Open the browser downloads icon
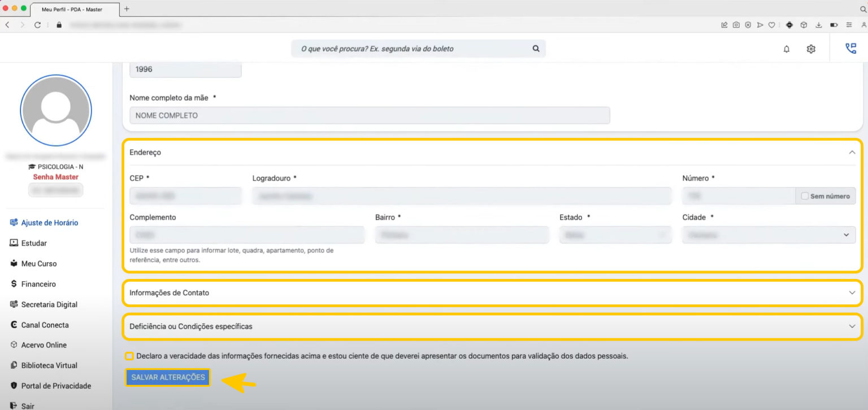The width and height of the screenshot is (868, 410). pos(818,25)
